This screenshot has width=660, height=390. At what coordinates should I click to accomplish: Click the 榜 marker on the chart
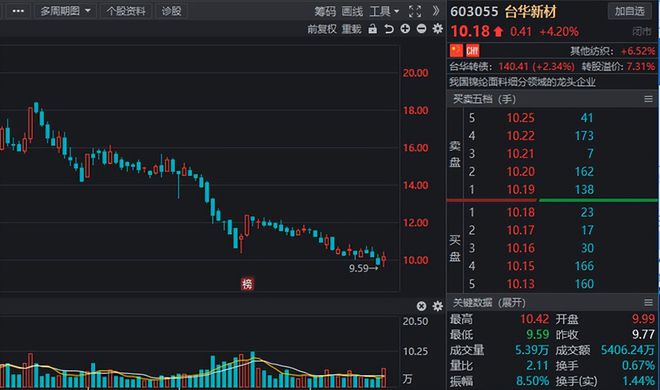(x=247, y=284)
